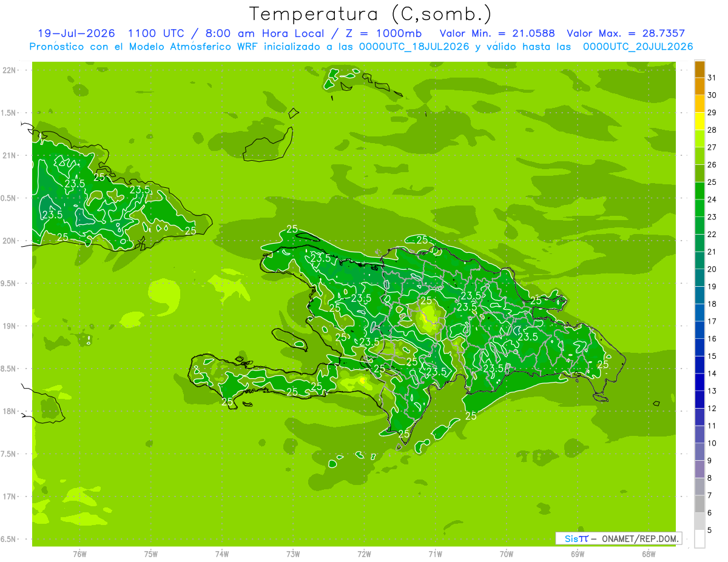Viewport: 728px width, 562px height.
Task: Click the 18N latitude axis label
Action: click(8, 411)
